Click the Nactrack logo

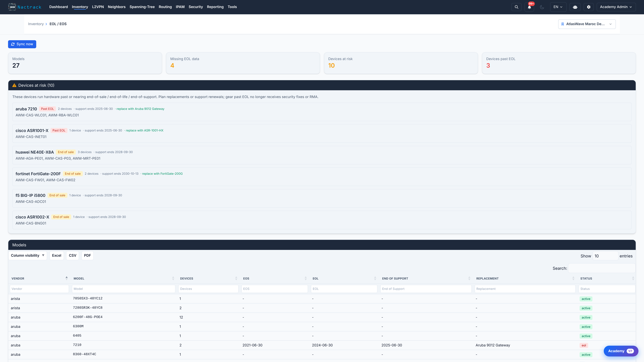click(x=25, y=7)
